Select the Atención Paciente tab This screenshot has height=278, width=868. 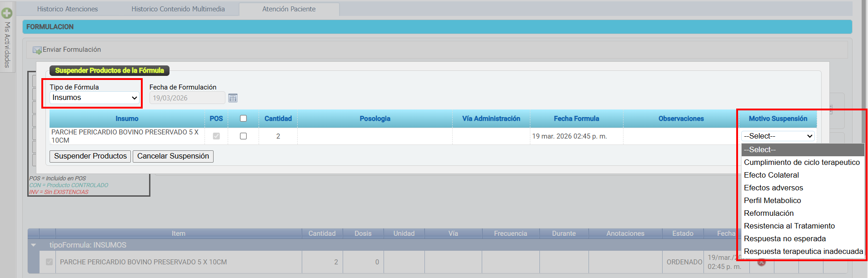(289, 9)
